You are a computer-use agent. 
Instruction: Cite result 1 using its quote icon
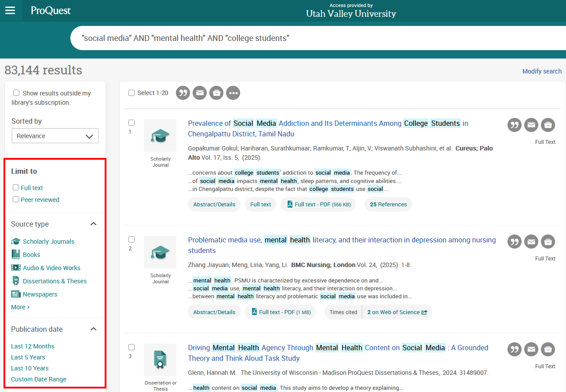tap(515, 125)
